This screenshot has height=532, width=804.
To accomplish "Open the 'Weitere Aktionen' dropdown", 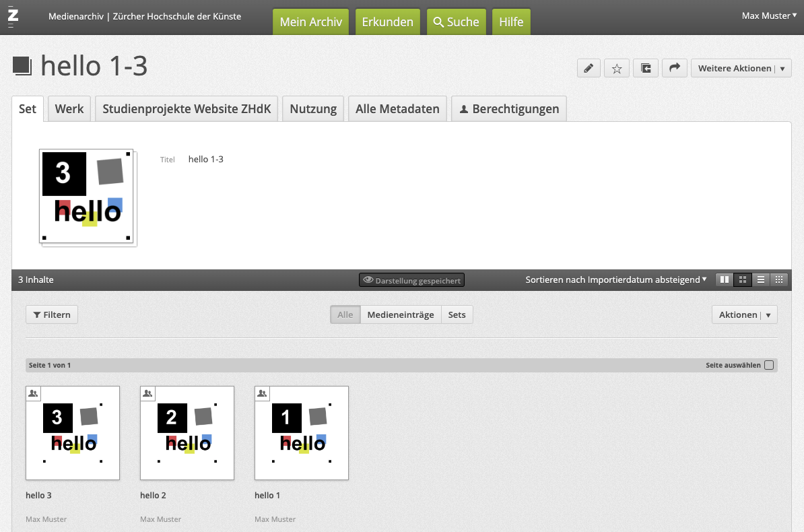I will click(741, 68).
